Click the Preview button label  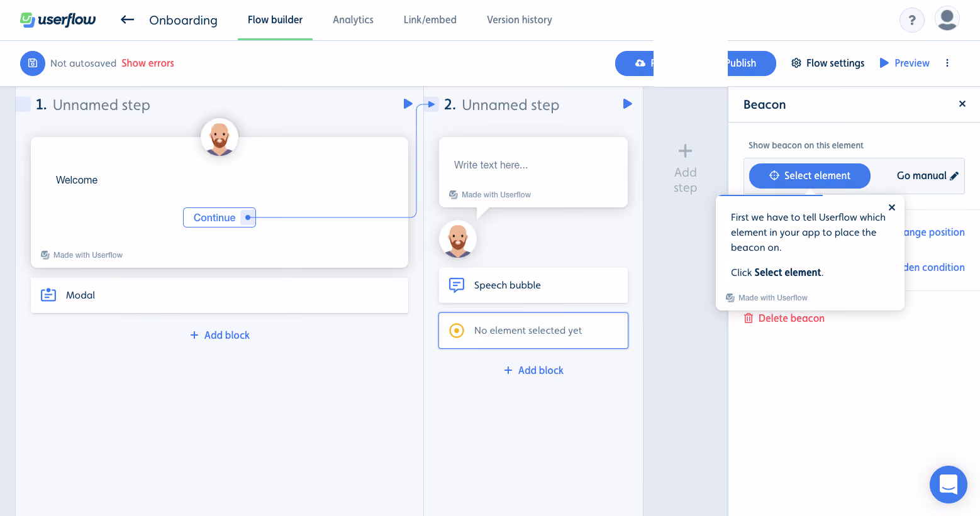click(x=912, y=63)
